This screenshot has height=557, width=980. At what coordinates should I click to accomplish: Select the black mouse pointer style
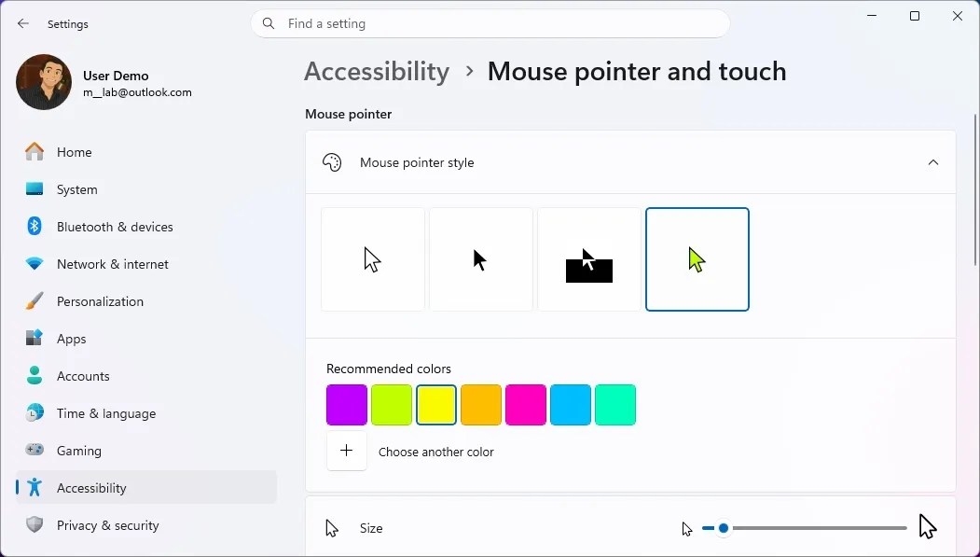pos(480,259)
